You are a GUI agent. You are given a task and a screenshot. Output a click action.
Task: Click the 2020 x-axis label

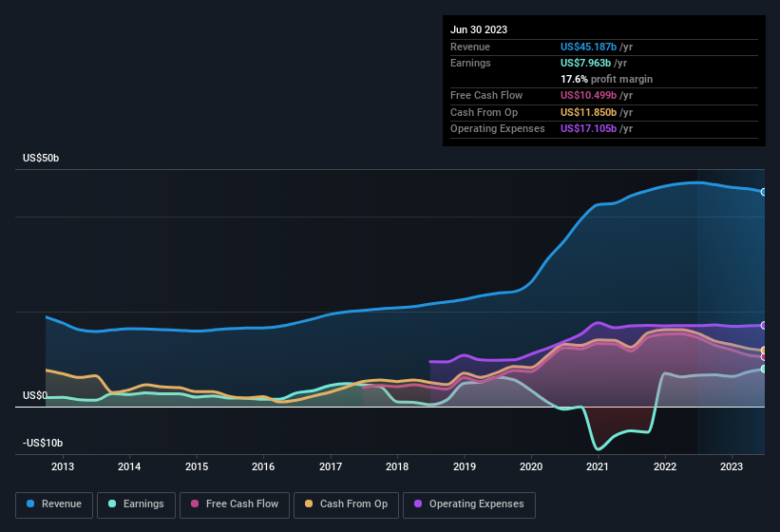531,466
